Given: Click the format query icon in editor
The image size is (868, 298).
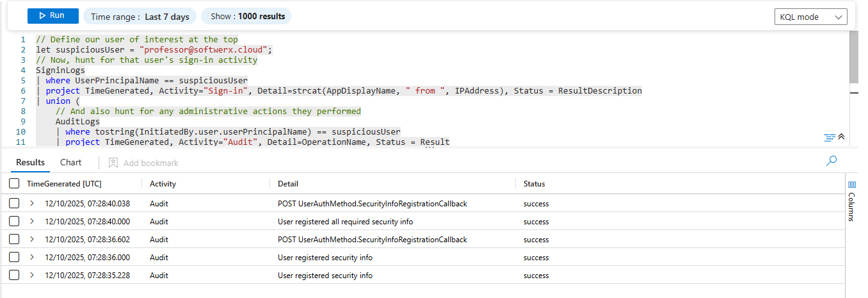Looking at the screenshot, I should pos(830,137).
